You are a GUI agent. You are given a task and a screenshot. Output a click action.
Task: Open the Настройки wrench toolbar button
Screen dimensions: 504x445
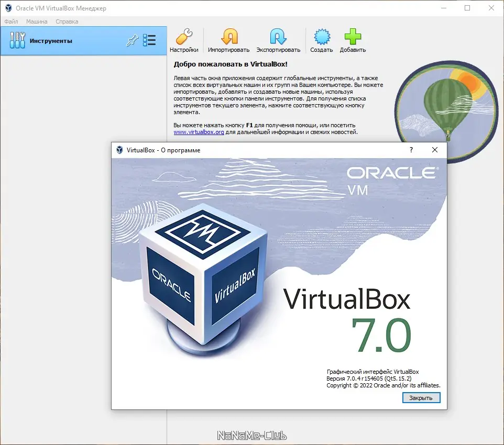(x=184, y=40)
